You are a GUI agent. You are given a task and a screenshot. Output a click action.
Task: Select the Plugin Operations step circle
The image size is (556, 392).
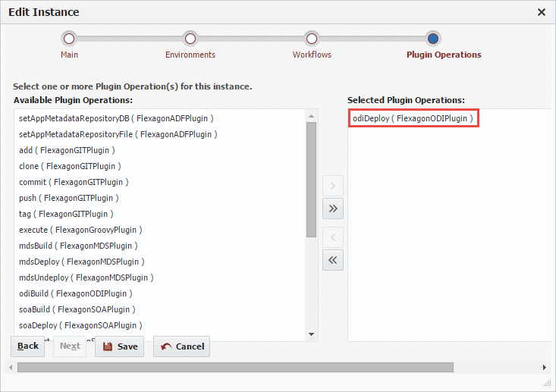tap(433, 39)
